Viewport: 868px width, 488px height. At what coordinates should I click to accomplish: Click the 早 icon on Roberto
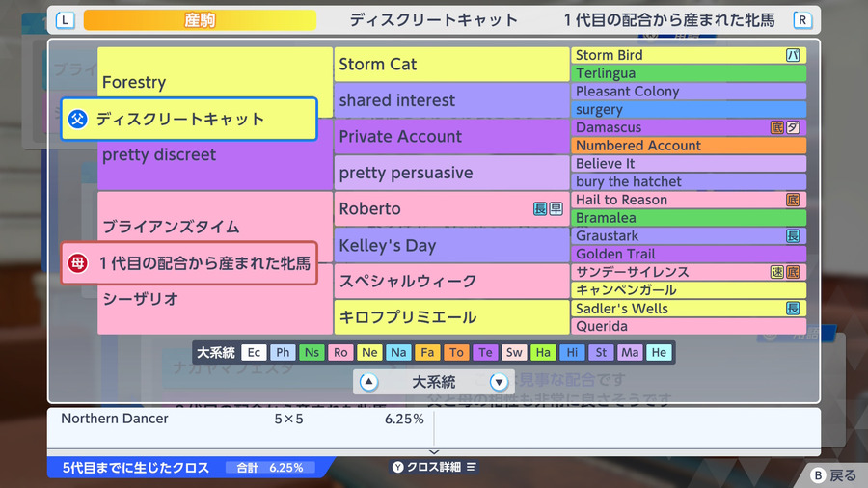pos(556,208)
